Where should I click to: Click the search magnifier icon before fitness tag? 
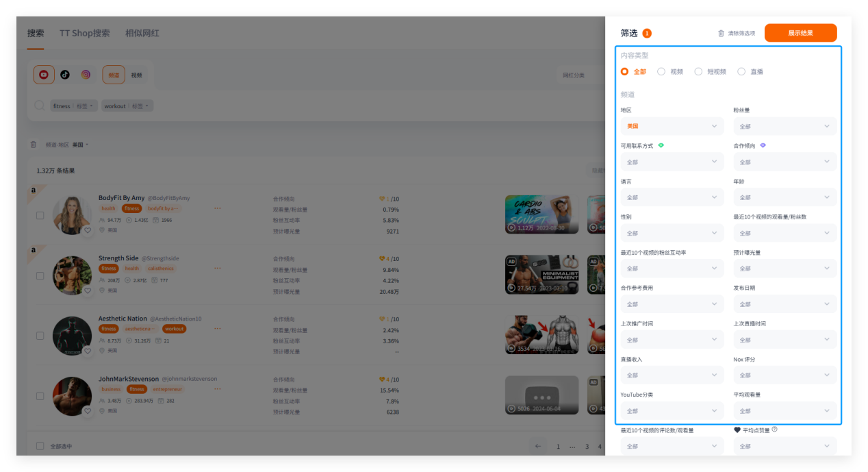(40, 106)
